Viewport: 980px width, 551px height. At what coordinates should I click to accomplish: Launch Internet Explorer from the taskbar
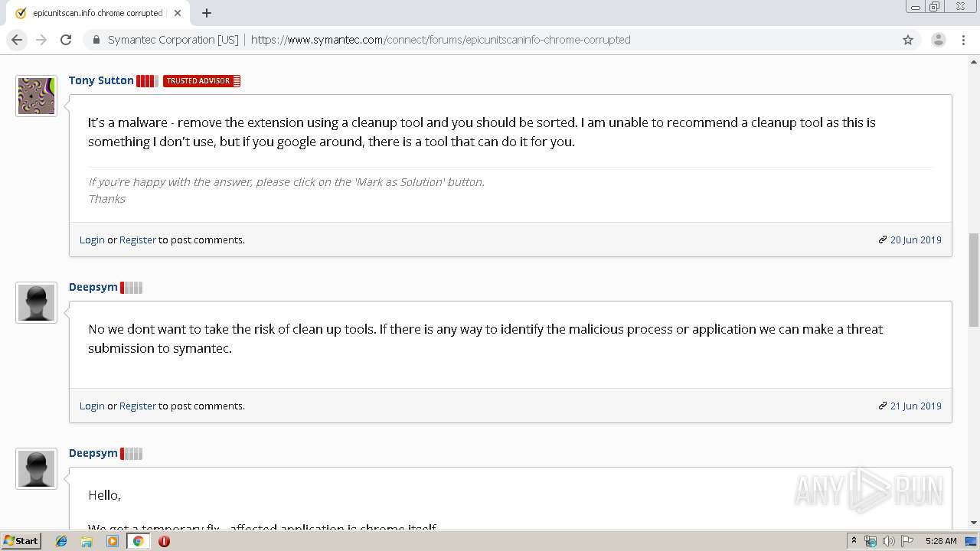[x=61, y=541]
